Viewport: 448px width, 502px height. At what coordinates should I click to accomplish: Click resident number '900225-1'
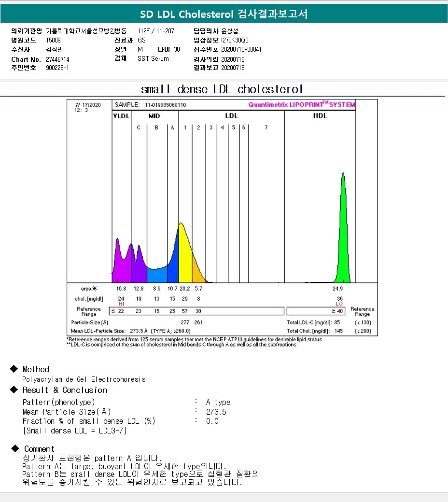57,68
